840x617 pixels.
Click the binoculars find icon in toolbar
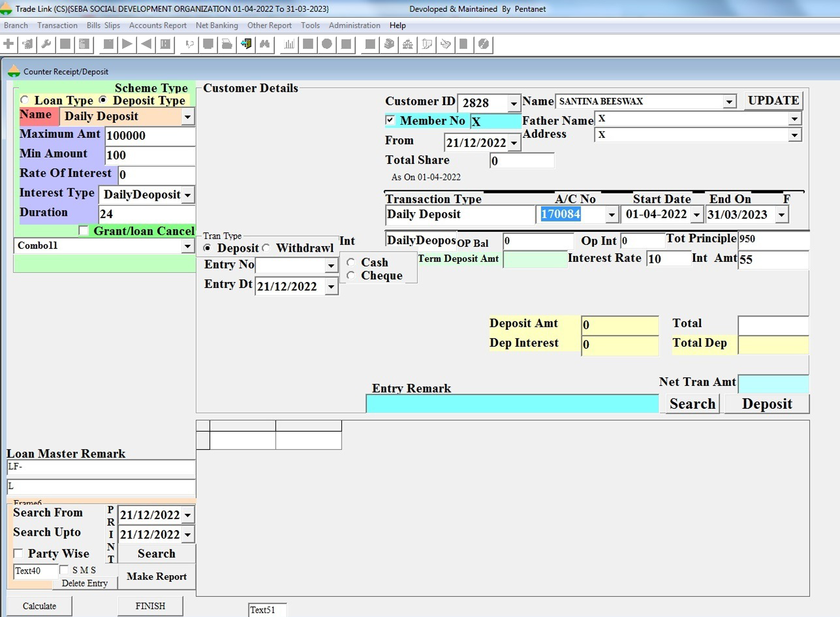click(x=265, y=44)
